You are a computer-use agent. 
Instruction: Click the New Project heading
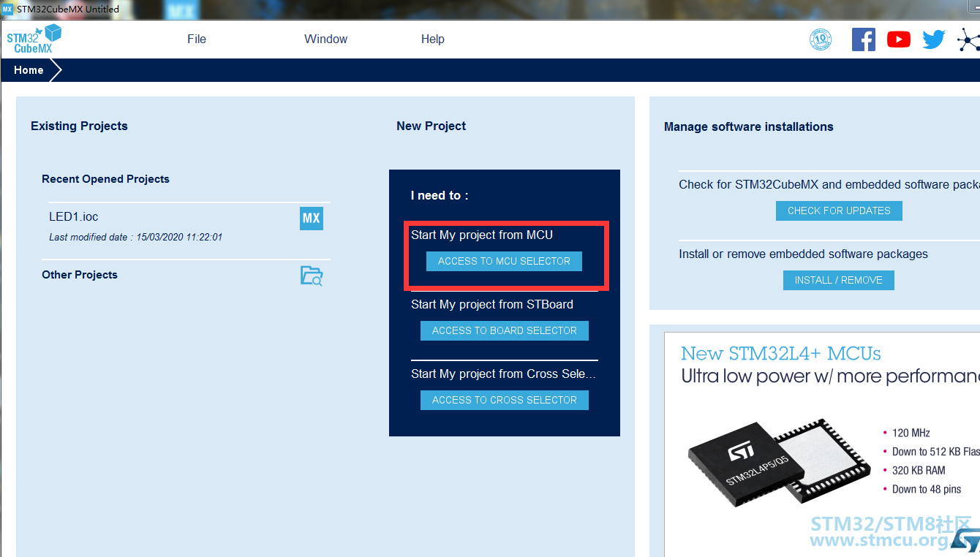(431, 126)
